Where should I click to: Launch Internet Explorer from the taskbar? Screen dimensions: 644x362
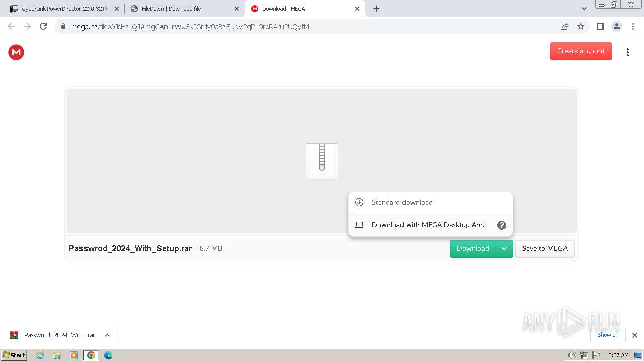[x=40, y=355]
